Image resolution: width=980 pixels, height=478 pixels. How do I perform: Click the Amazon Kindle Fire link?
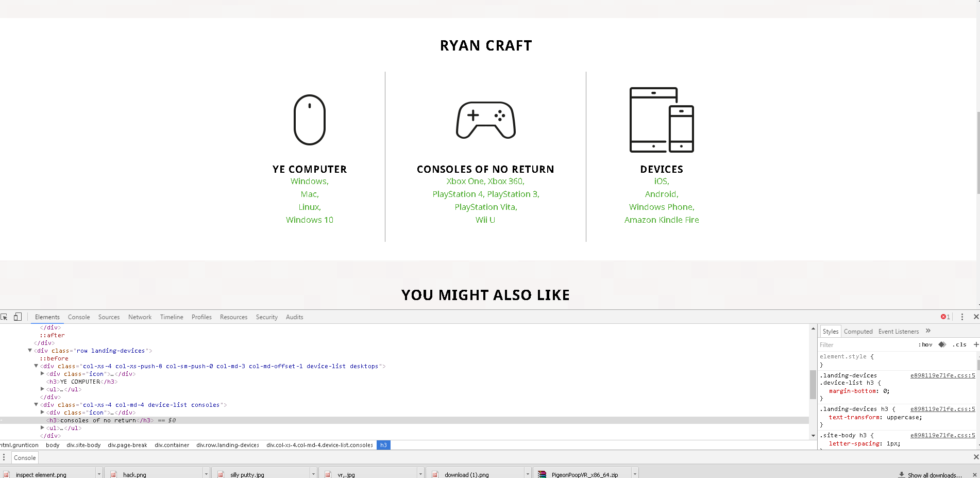(662, 220)
